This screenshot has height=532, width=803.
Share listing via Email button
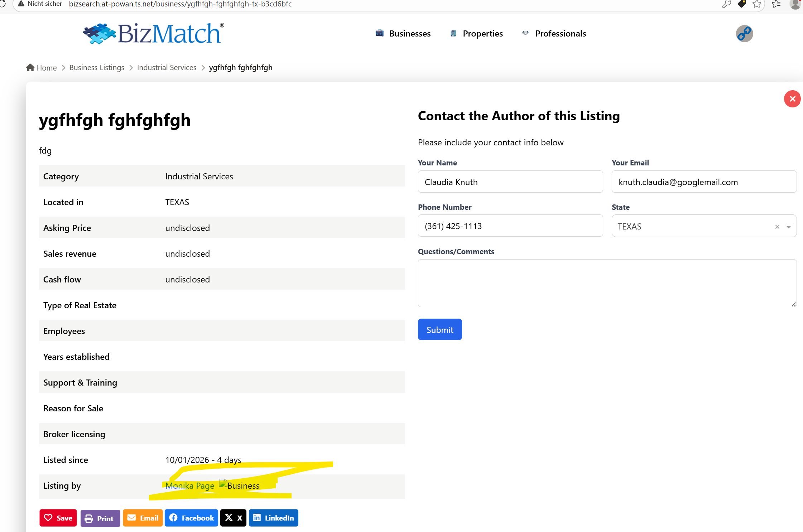pyautogui.click(x=143, y=518)
